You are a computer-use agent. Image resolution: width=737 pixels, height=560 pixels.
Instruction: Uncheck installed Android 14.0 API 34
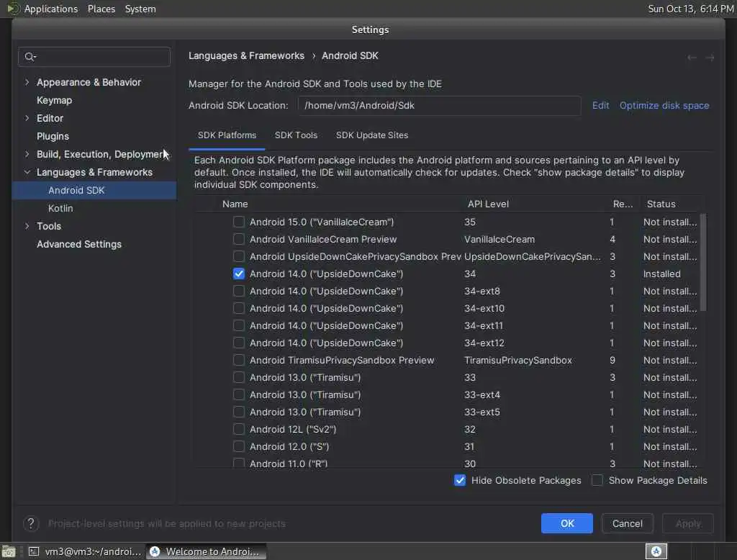click(x=239, y=274)
